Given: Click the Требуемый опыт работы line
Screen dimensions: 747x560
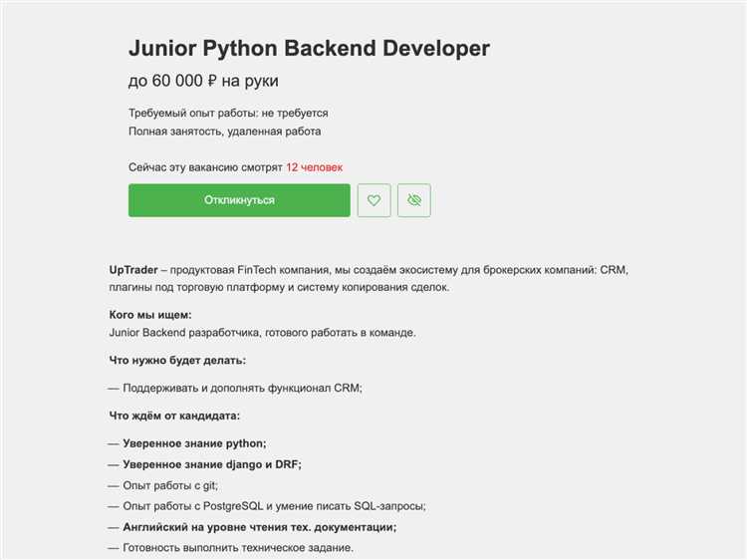Looking at the screenshot, I should point(228,114).
